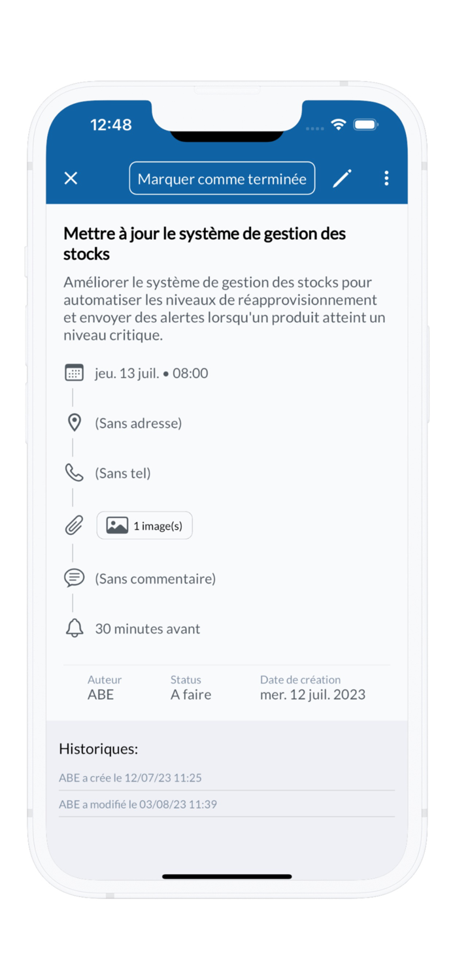
Task: Tap (Sans adresse) to add an address
Action: coord(145,423)
